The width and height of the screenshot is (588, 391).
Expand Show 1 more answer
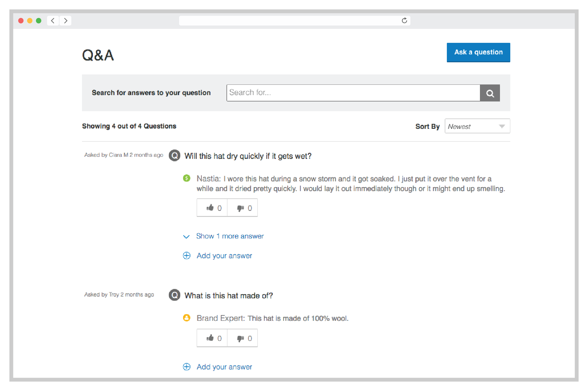click(x=230, y=236)
